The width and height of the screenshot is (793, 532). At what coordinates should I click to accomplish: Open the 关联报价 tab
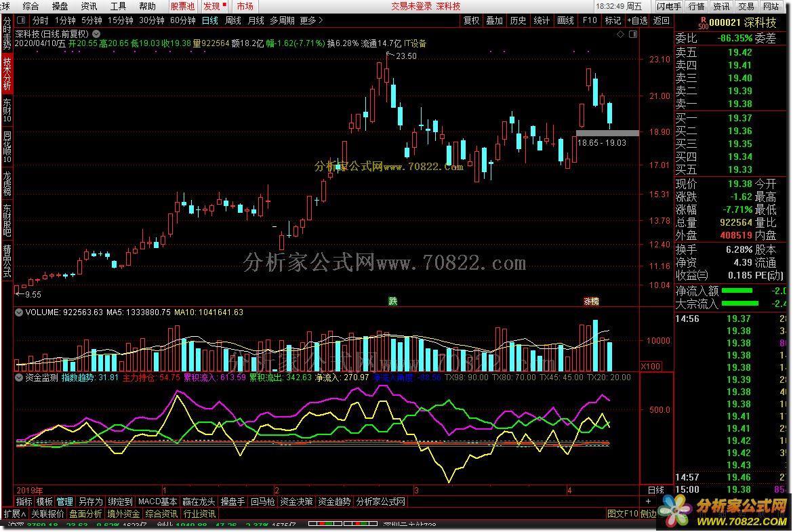pos(47,514)
